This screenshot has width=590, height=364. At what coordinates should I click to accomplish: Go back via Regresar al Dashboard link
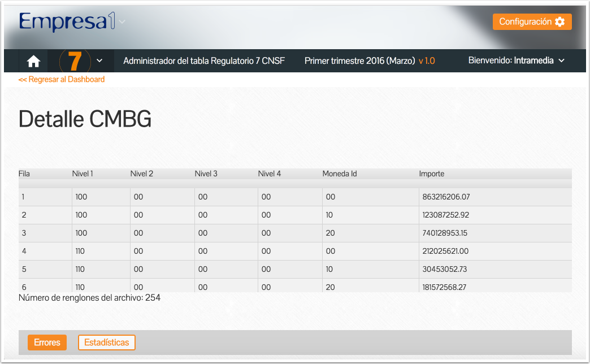click(x=62, y=80)
